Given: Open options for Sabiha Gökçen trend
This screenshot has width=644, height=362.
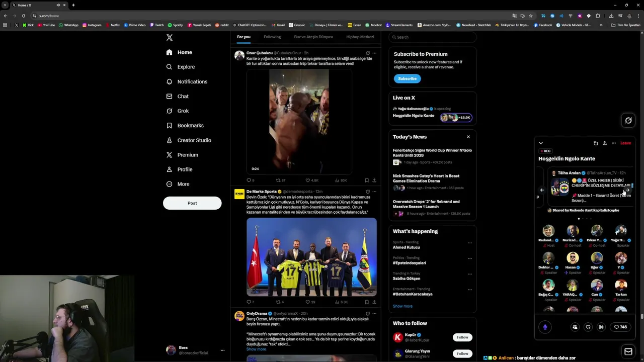Looking at the screenshot, I should (470, 274).
